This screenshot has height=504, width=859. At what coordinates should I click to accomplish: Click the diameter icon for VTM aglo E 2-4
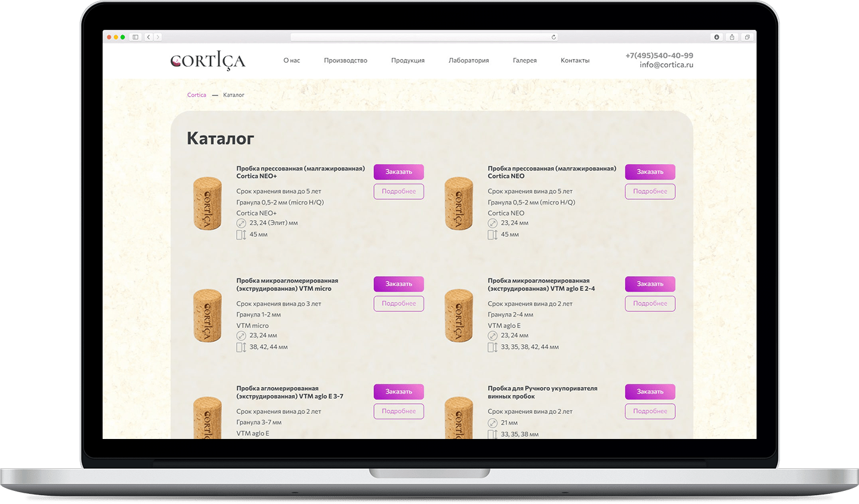493,336
